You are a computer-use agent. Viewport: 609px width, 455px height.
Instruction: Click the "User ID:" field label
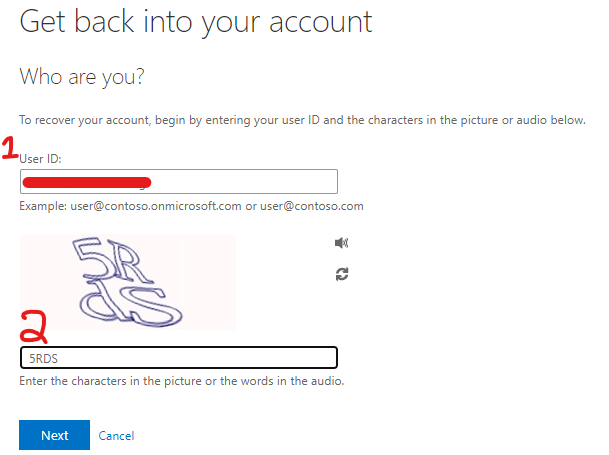(41, 159)
